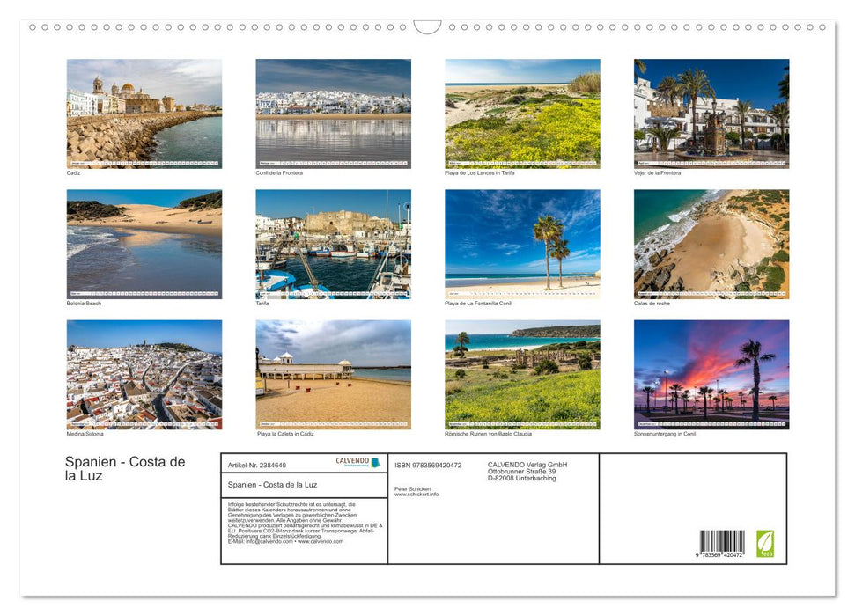Click the large Spanien - Costa de la Luz title

pyautogui.click(x=125, y=469)
